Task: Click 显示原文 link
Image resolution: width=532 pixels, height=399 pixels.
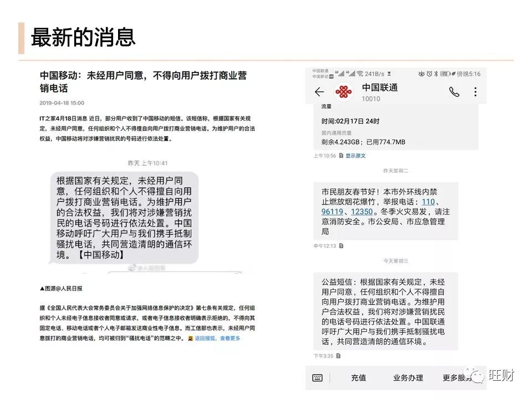Action: click(x=356, y=156)
